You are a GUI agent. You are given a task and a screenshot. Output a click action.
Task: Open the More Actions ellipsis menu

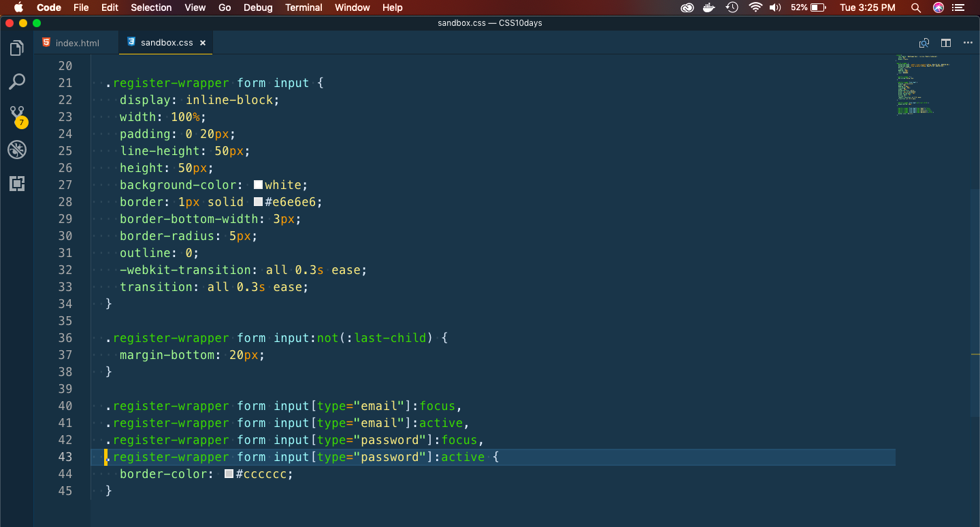pyautogui.click(x=968, y=43)
